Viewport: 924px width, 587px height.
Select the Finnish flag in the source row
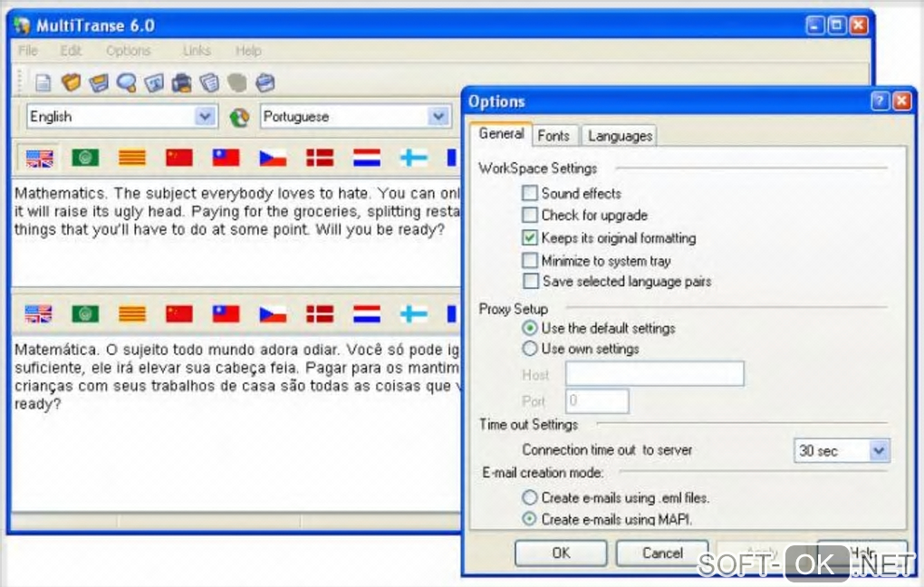tap(414, 158)
